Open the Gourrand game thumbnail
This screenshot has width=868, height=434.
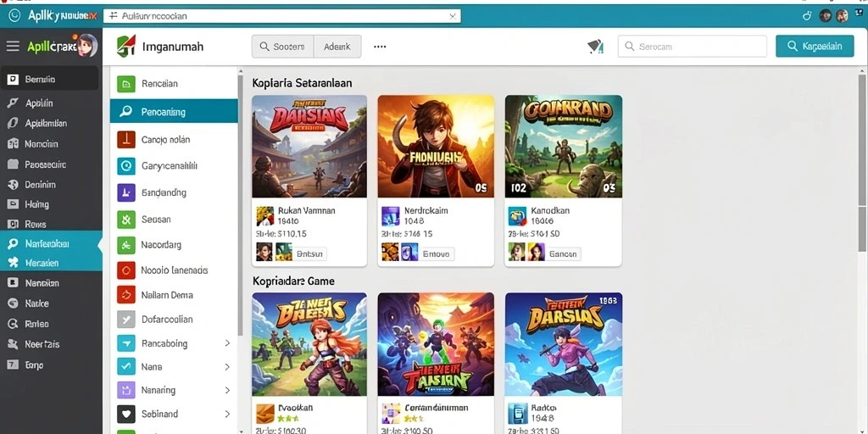(563, 146)
